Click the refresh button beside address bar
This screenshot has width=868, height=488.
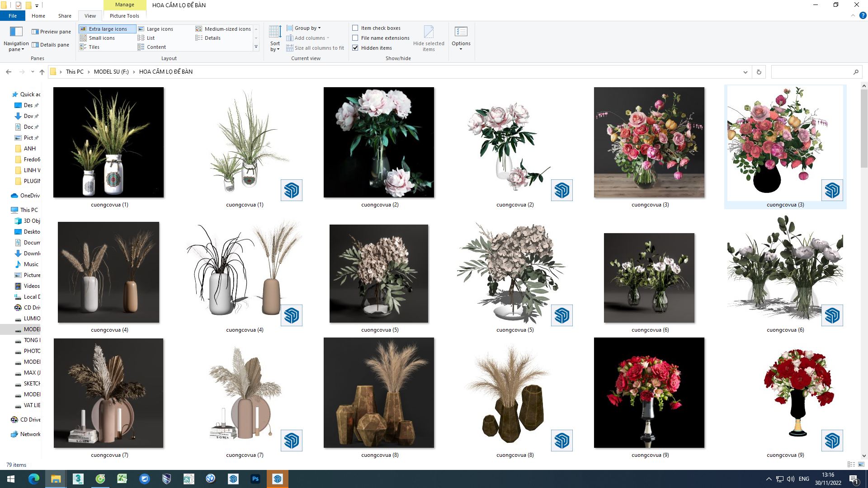point(759,72)
